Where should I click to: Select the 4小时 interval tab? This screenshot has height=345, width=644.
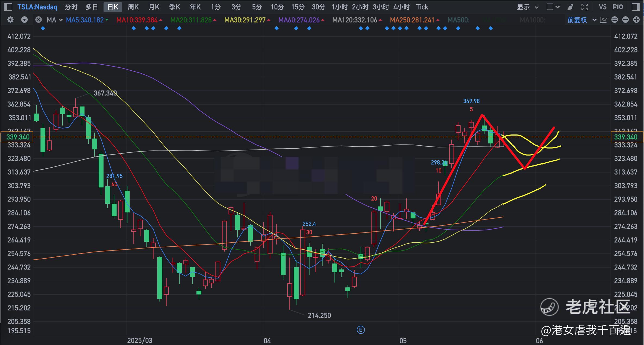pyautogui.click(x=402, y=7)
